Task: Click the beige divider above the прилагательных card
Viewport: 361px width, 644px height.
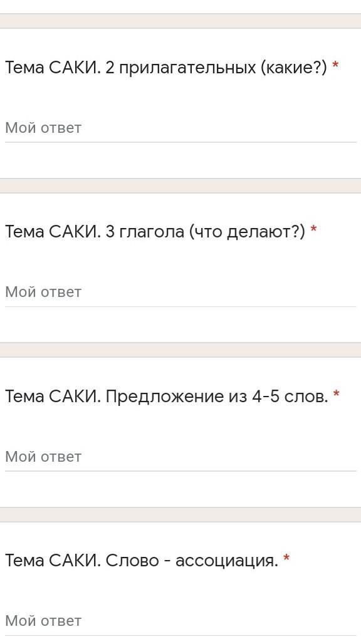Action: pyautogui.click(x=180, y=21)
